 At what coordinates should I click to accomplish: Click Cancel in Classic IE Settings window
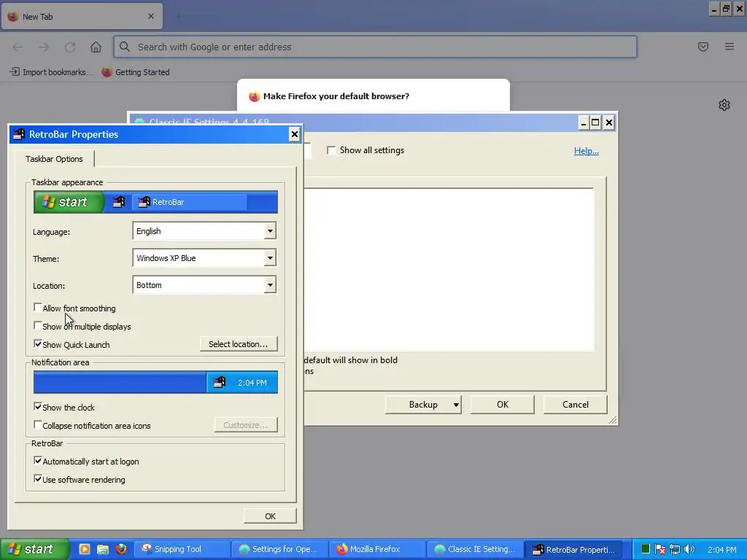pos(576,405)
